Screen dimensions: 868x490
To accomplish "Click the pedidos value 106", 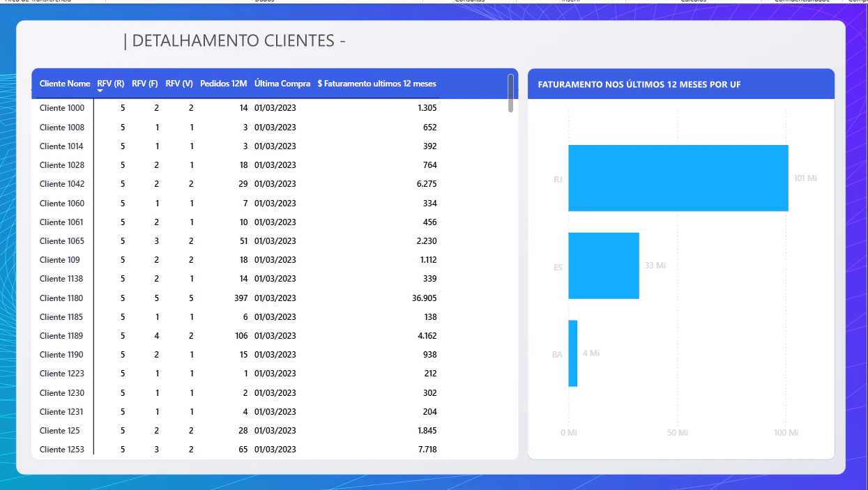I will (x=241, y=336).
